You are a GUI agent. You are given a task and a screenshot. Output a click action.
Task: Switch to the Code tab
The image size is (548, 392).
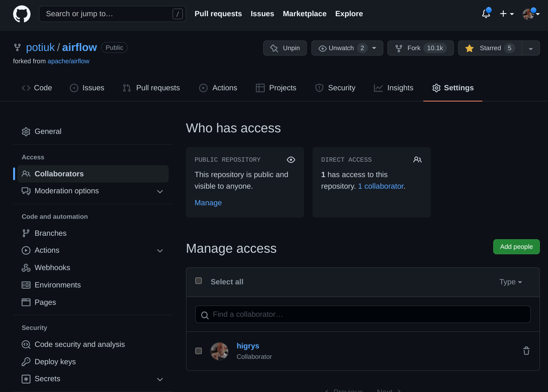[x=37, y=88]
